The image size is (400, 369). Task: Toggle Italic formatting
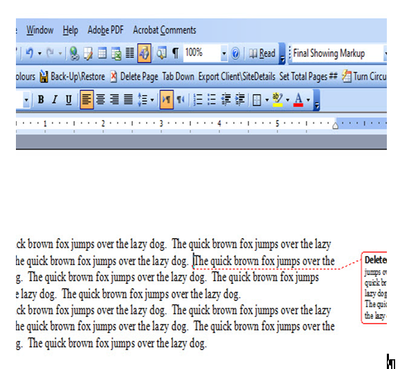pos(55,99)
